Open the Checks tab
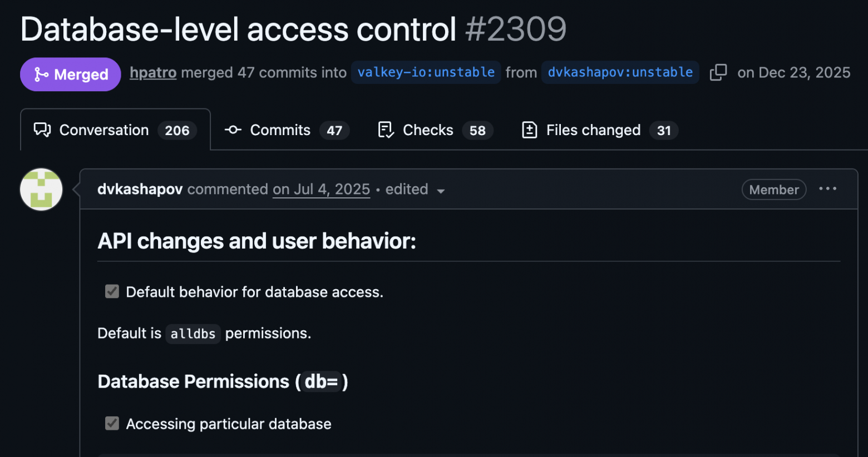Viewport: 868px width, 457px height. (x=436, y=130)
